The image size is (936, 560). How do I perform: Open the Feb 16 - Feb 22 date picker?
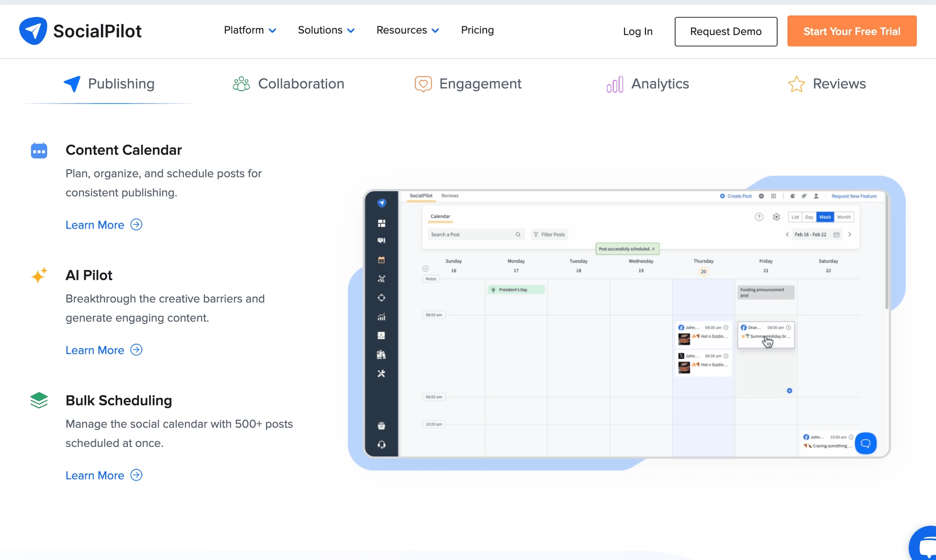[817, 234]
